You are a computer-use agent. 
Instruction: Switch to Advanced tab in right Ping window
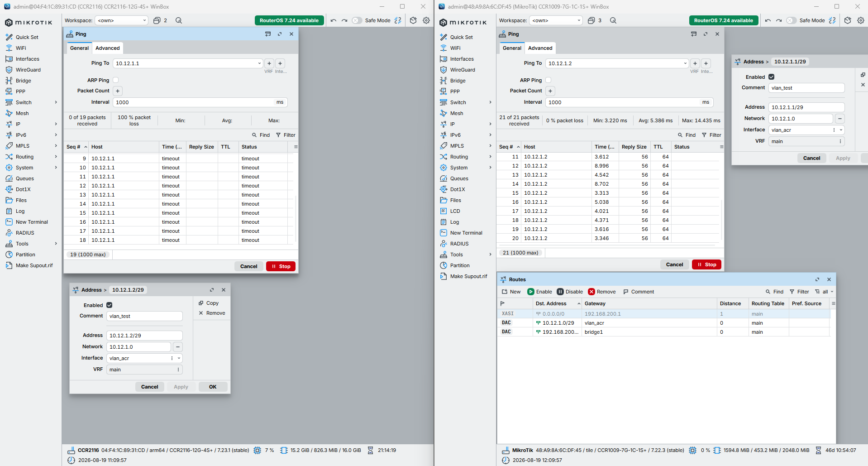(540, 48)
